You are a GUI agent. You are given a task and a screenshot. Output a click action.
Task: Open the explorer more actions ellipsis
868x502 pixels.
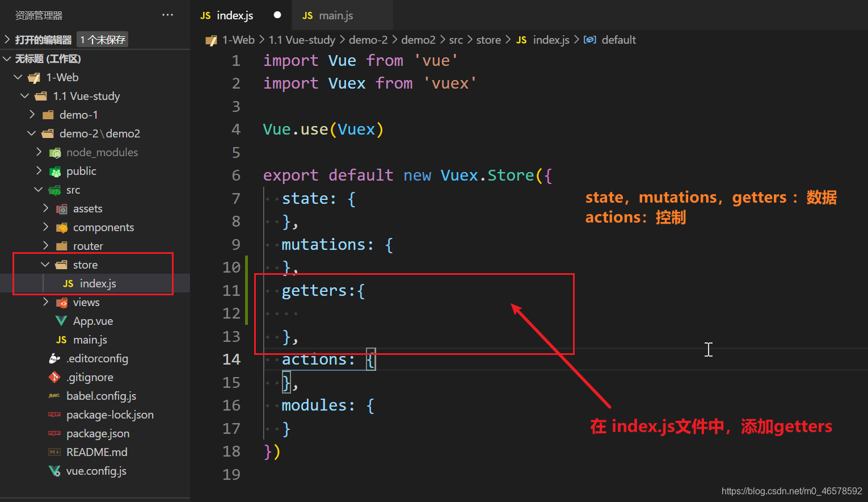click(167, 15)
